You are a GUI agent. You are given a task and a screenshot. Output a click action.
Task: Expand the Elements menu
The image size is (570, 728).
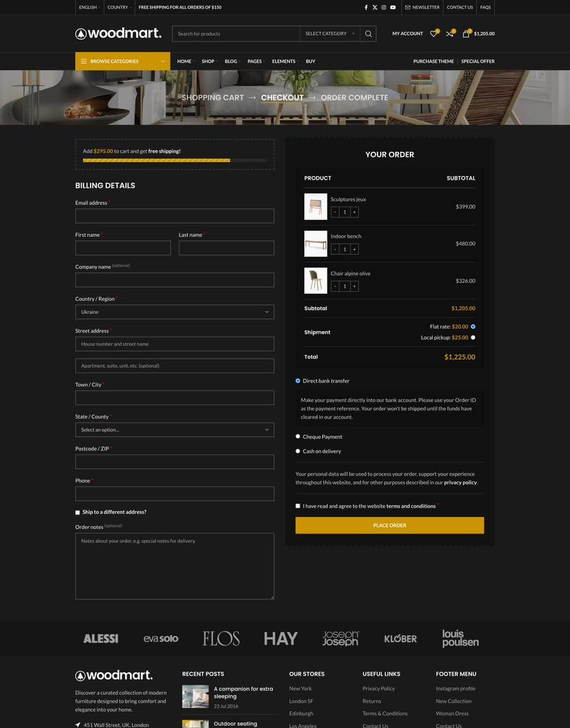(285, 61)
